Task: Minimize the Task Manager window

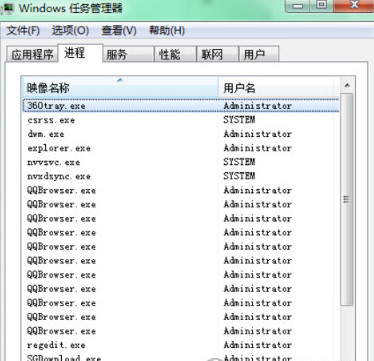Action: [x=298, y=5]
